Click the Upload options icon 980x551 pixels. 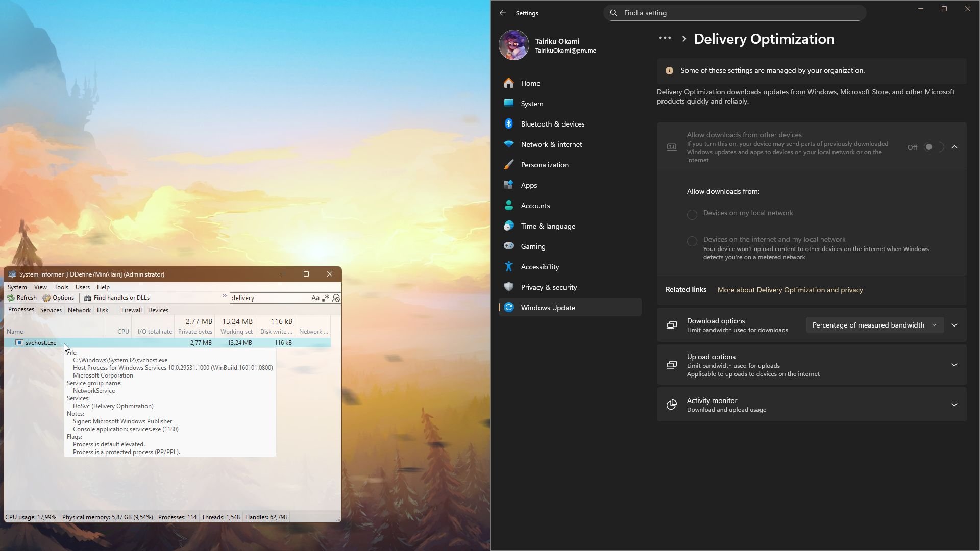coord(672,365)
